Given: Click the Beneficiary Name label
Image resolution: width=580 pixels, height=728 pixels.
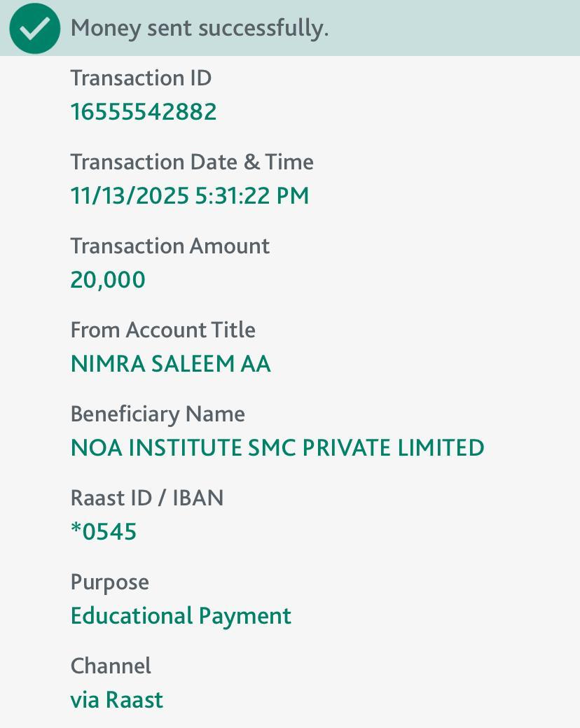Looking at the screenshot, I should pos(158,414).
